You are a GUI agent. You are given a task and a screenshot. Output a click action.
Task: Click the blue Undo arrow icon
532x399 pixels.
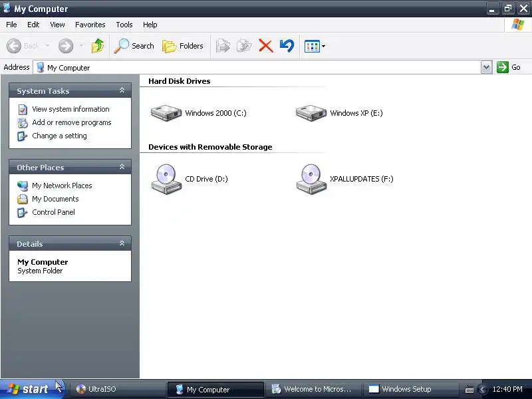pyautogui.click(x=287, y=46)
